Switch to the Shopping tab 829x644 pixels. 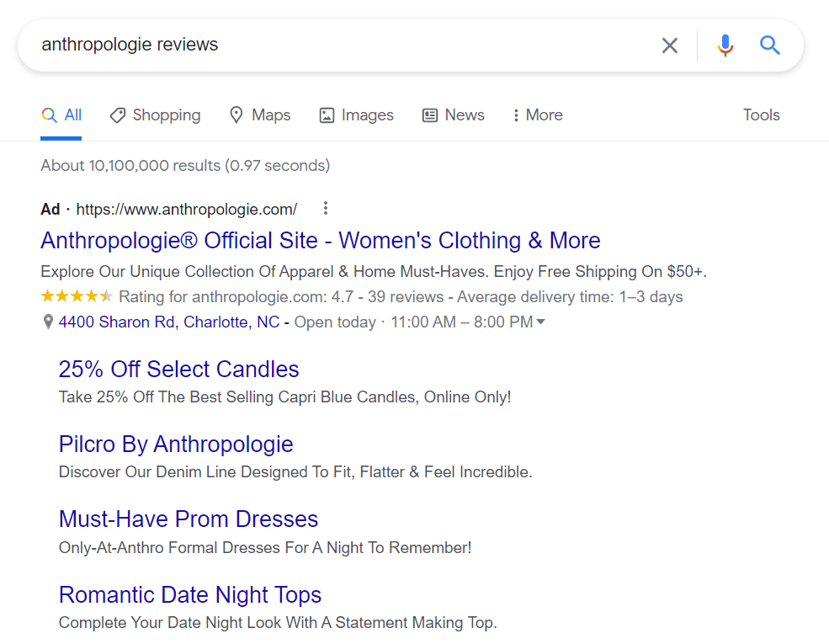[156, 115]
